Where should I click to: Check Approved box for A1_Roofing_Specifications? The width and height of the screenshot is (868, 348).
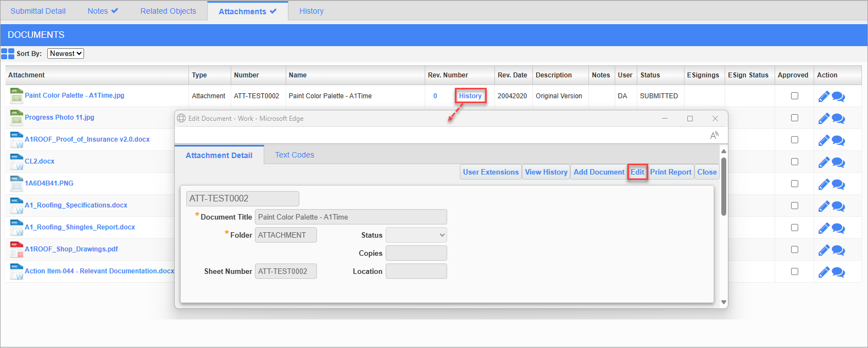794,205
